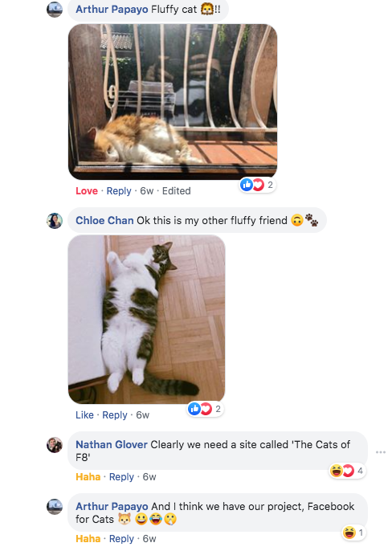
Task: Open the photo of cat lying on parquet
Action: (x=147, y=319)
